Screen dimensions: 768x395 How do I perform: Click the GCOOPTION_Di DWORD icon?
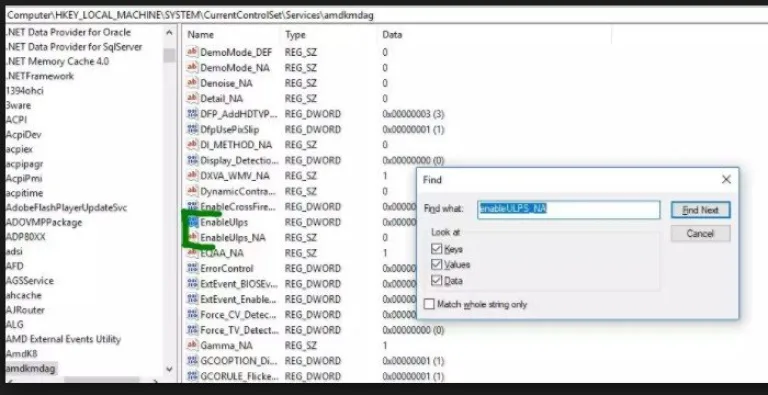[192, 361]
